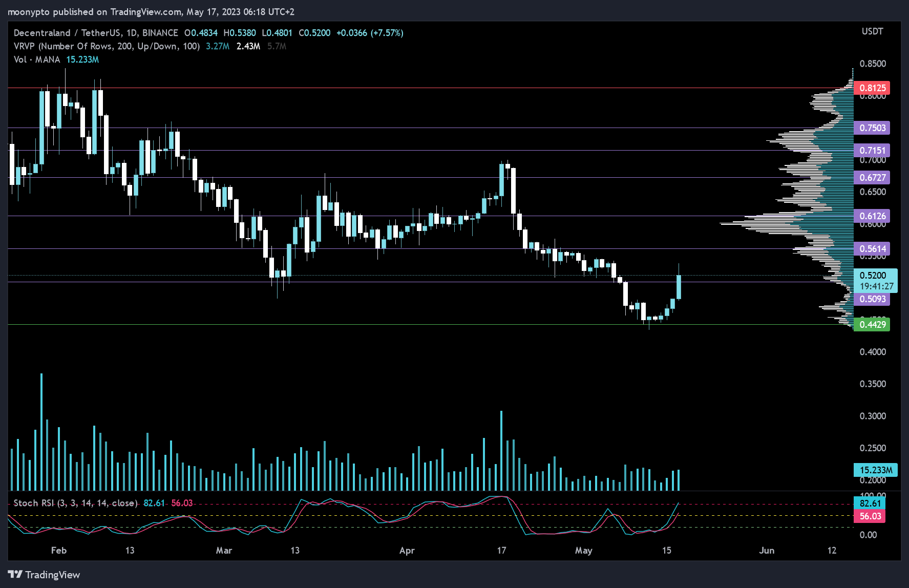The height and width of the screenshot is (588, 909).
Task: Click the 0.8500 price scale value
Action: (x=873, y=64)
